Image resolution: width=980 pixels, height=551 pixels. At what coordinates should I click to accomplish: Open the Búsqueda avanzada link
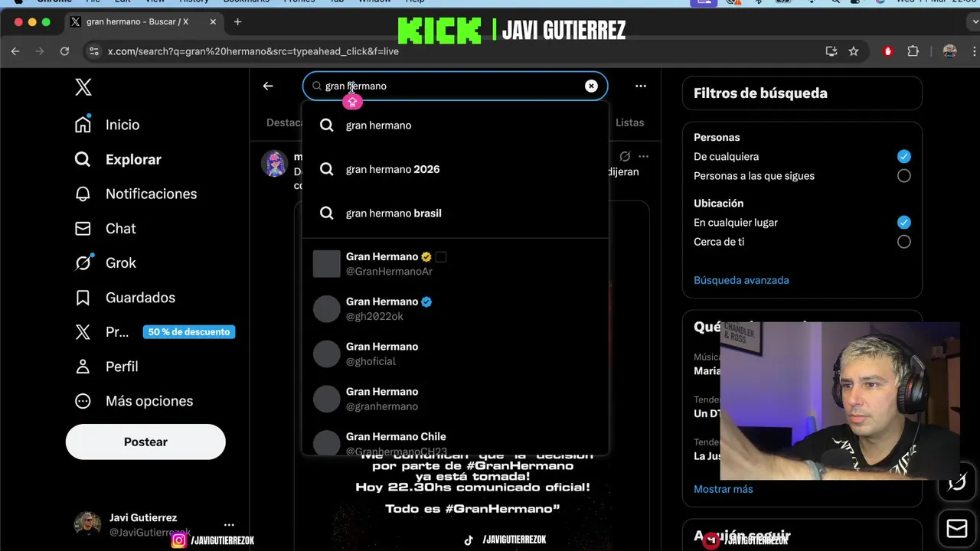741,280
